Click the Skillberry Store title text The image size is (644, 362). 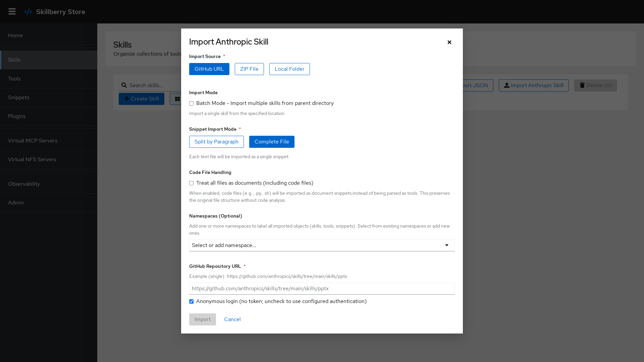click(x=61, y=12)
